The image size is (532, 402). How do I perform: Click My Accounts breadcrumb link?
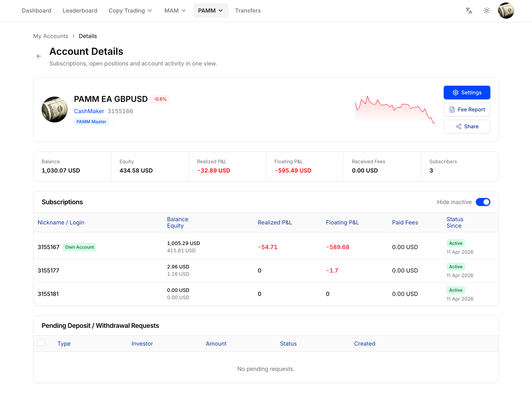51,36
